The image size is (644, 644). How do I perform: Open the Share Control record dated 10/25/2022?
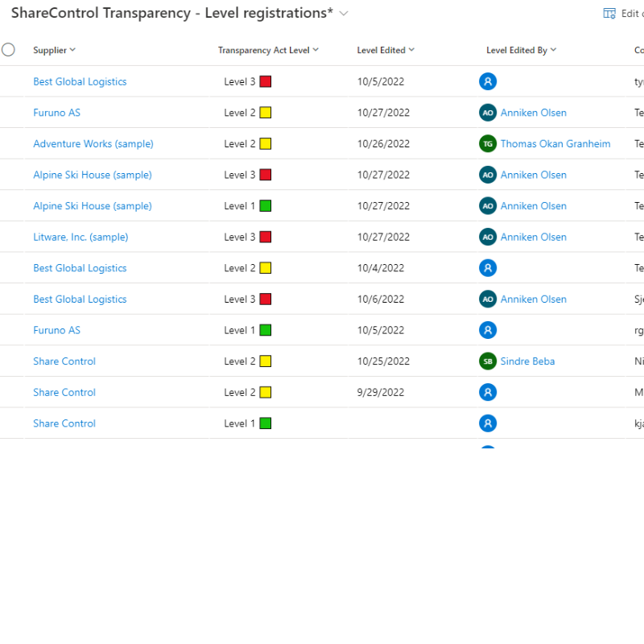point(64,361)
